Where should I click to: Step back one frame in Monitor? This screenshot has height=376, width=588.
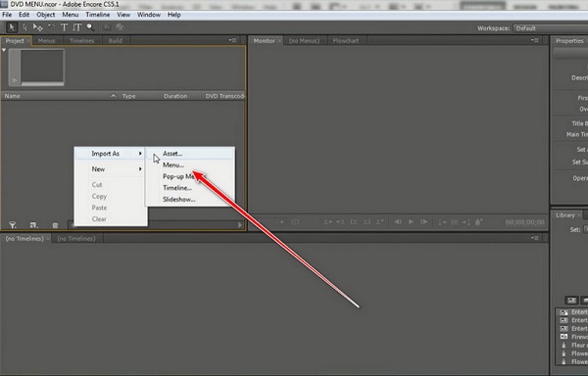click(x=398, y=222)
